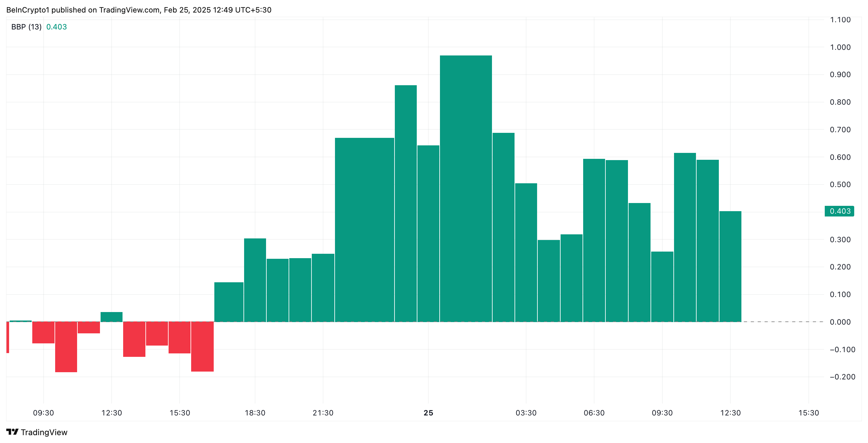Click the 0.403 price scale label
868x443 pixels.
(x=839, y=211)
